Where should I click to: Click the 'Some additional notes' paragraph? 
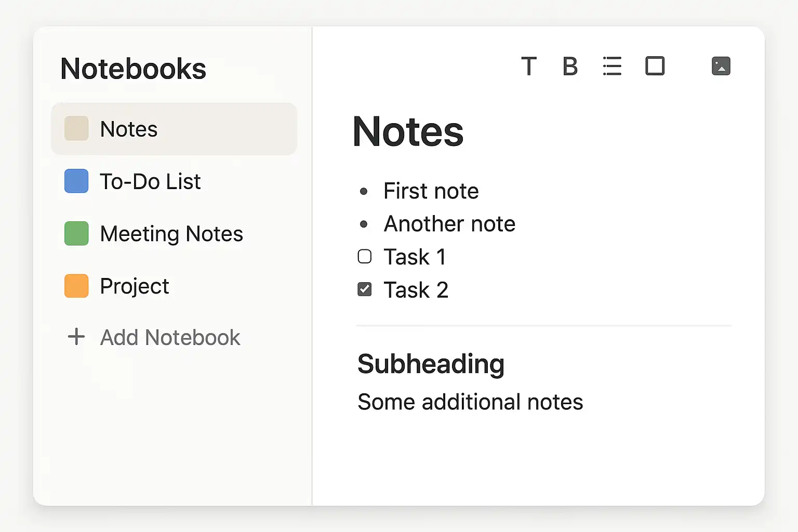[x=470, y=402]
